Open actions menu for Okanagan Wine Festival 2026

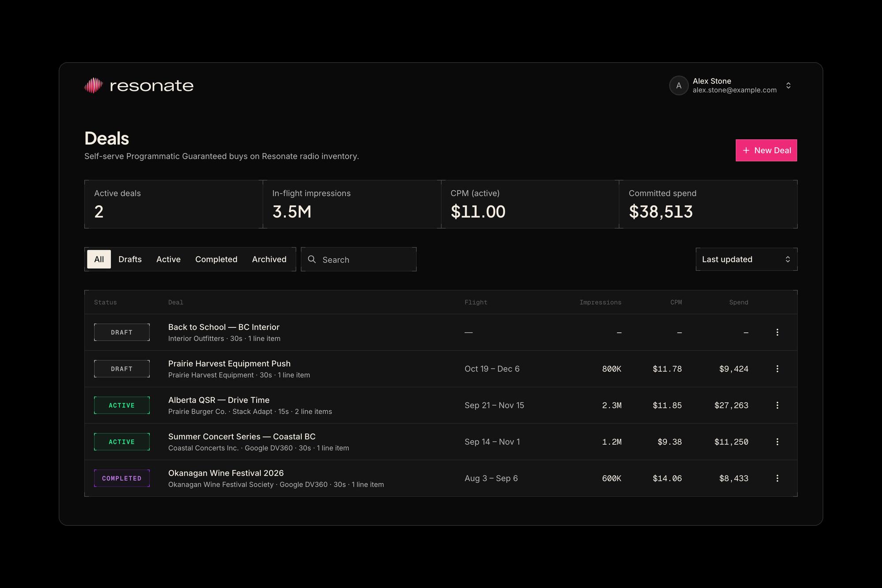(x=777, y=478)
